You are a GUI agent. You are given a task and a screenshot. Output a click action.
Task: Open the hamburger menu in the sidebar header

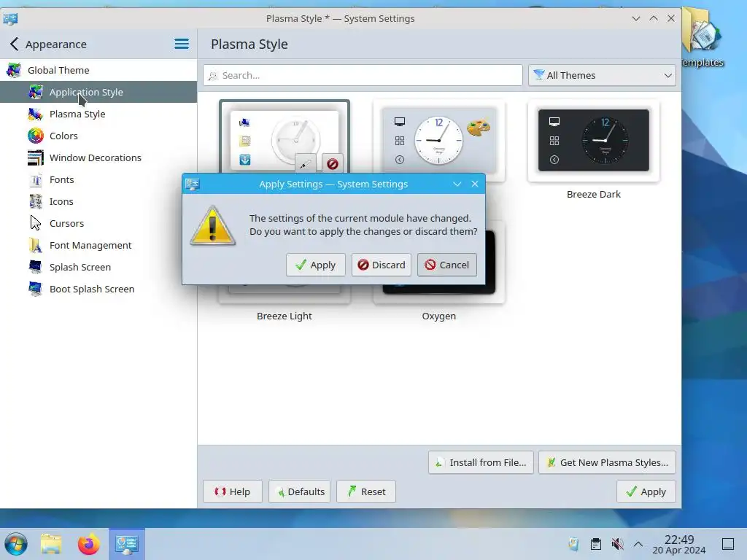tap(182, 44)
